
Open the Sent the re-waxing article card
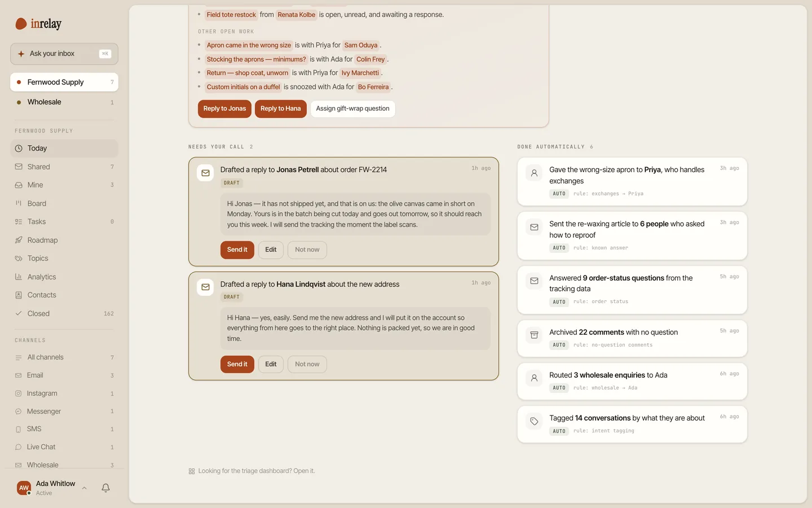[632, 235]
